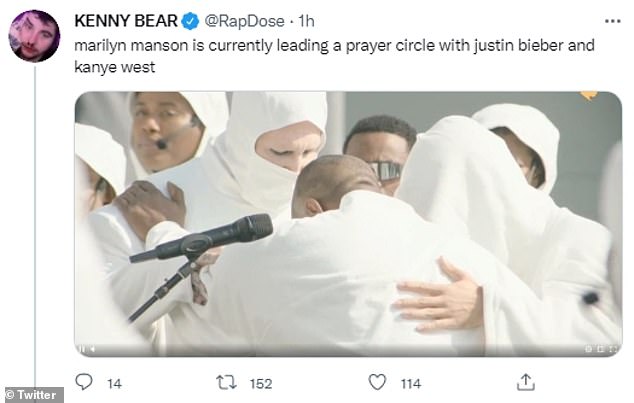Viewport: 634px width, 403px height.
Task: Click the 14 replies count
Action: coord(113,381)
